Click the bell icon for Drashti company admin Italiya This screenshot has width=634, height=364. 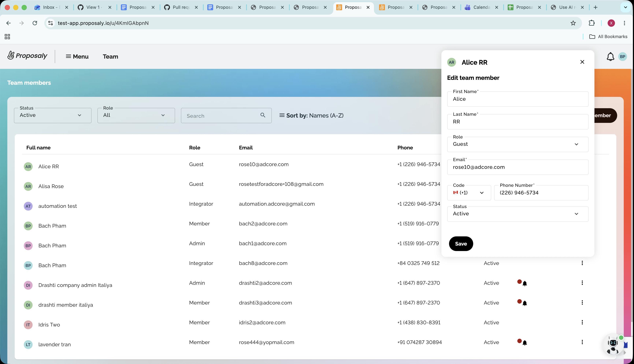[525, 283]
